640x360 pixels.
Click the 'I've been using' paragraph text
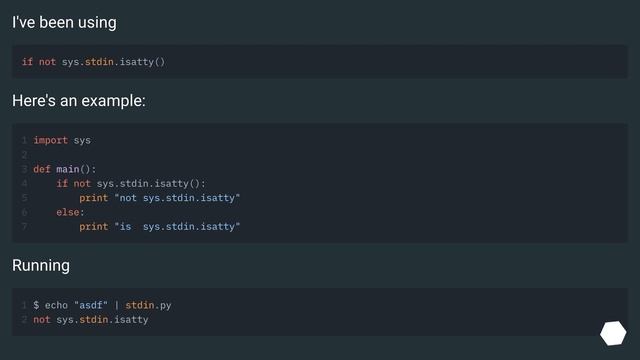[64, 22]
